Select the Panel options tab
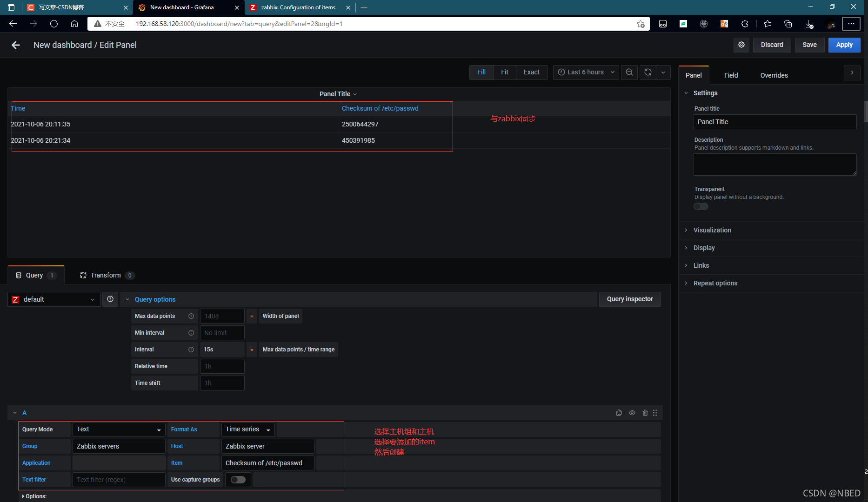The height and width of the screenshot is (502, 868). [x=694, y=75]
